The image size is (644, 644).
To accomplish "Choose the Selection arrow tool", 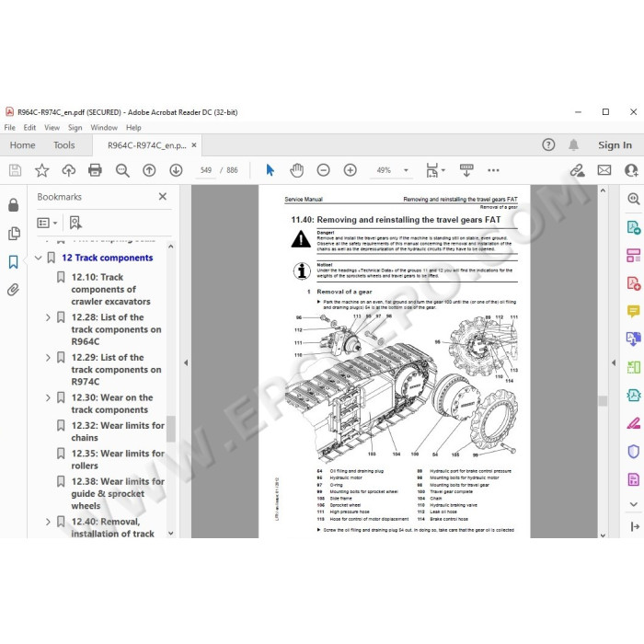I will click(270, 170).
